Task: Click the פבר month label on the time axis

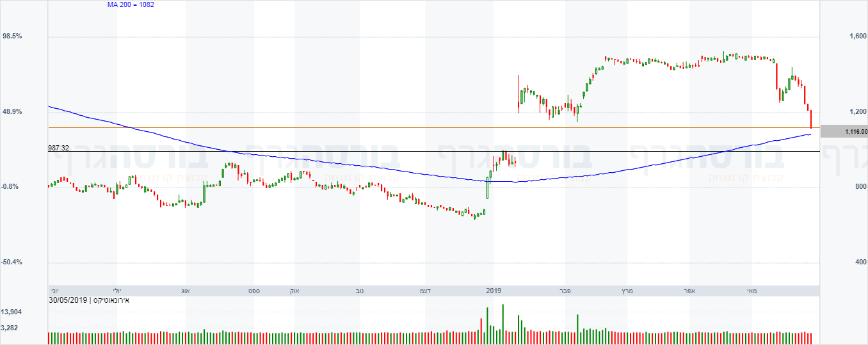Action: [x=565, y=291]
